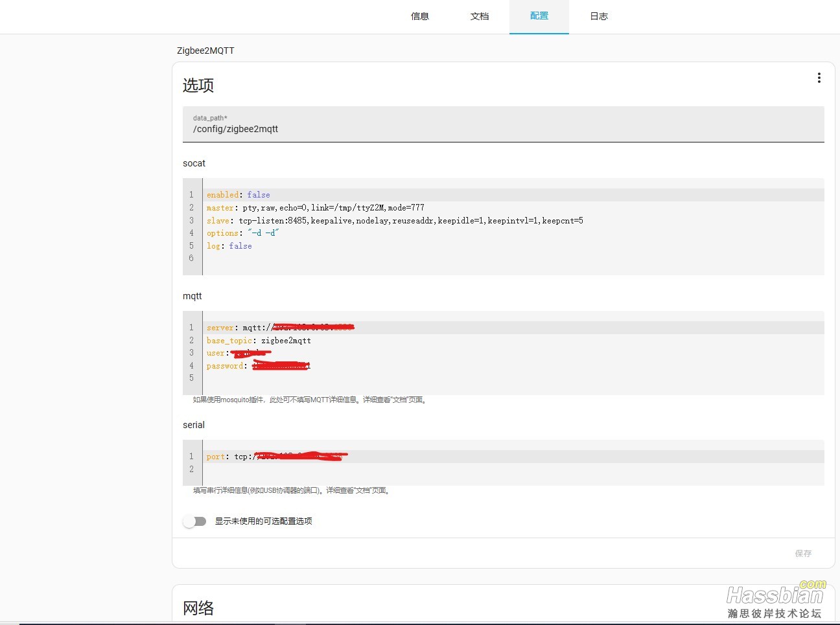The width and height of the screenshot is (840, 625).
Task: Click the Zigbee2MQTT heading text
Action: 205,51
